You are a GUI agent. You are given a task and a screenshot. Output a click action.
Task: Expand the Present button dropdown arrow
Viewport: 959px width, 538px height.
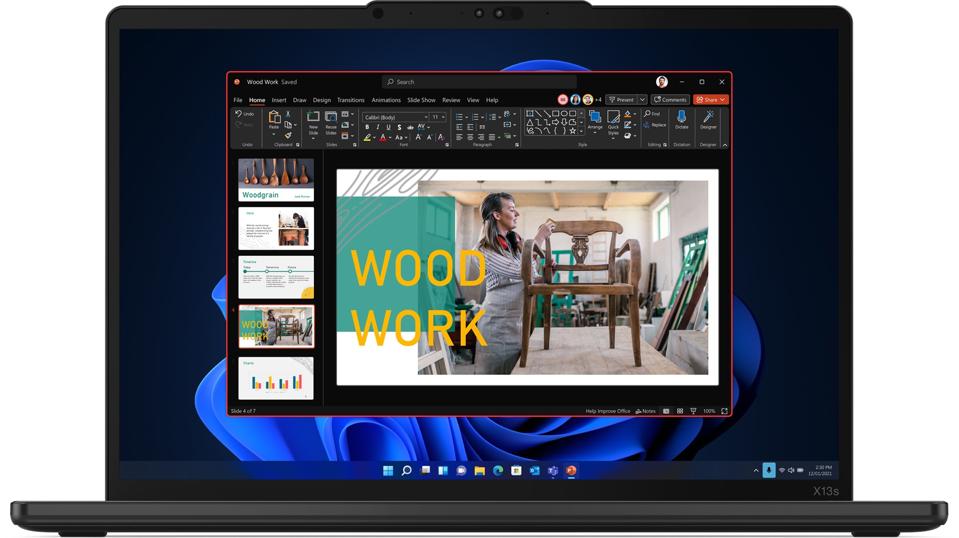(x=642, y=100)
